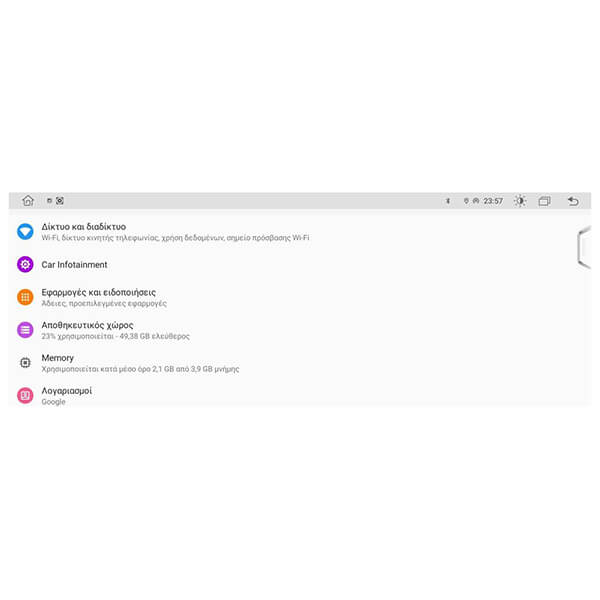Tap the Back arrow icon

(x=573, y=201)
